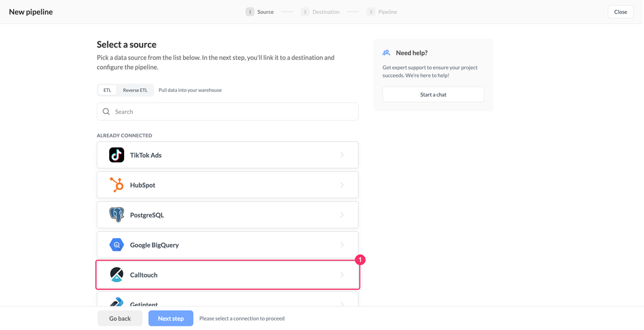
Task: Click the Google BigQuery hexagon icon
Action: point(117,245)
